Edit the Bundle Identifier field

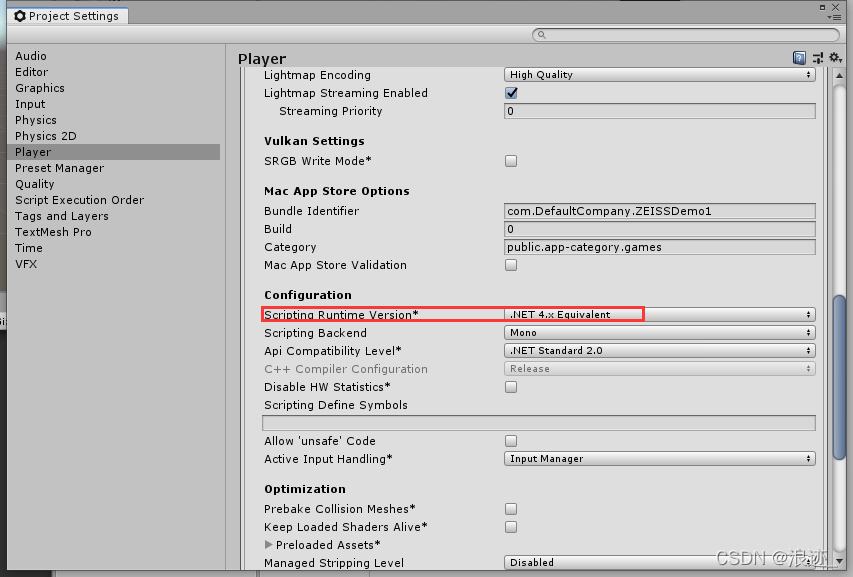coord(660,211)
